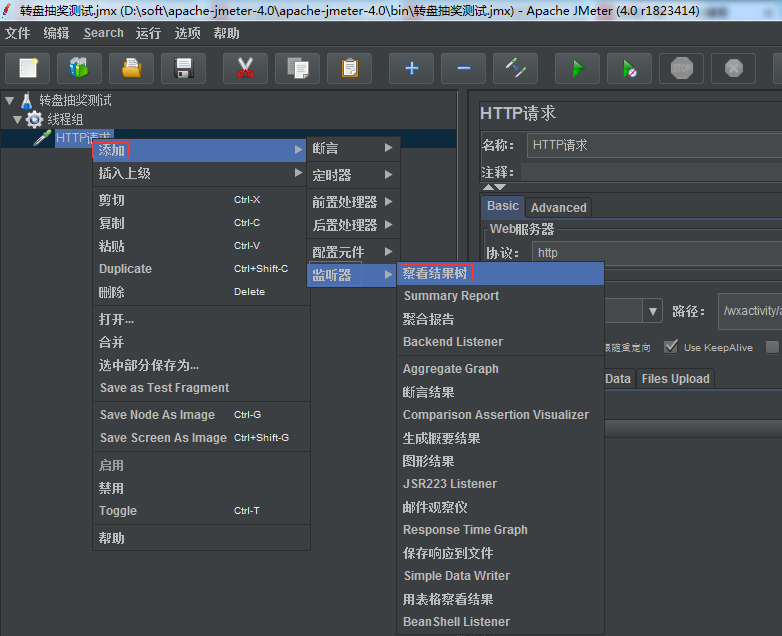This screenshot has height=636, width=782.
Task: Switch to the Advanced tab
Action: point(558,207)
